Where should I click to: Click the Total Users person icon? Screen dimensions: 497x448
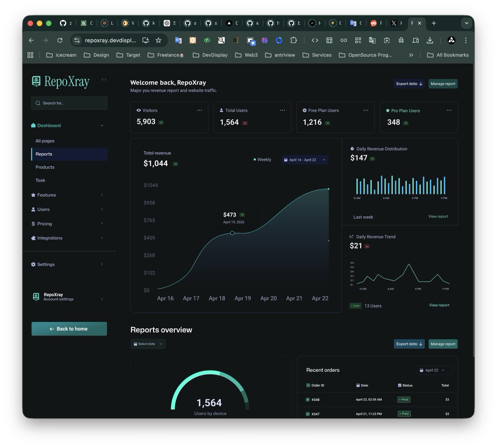[x=222, y=111]
